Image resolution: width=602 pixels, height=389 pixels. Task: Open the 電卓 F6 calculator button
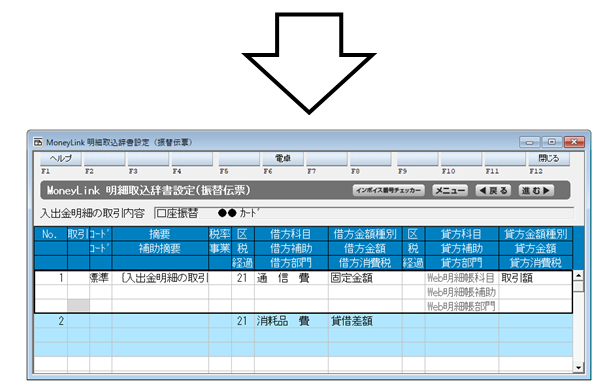(283, 159)
